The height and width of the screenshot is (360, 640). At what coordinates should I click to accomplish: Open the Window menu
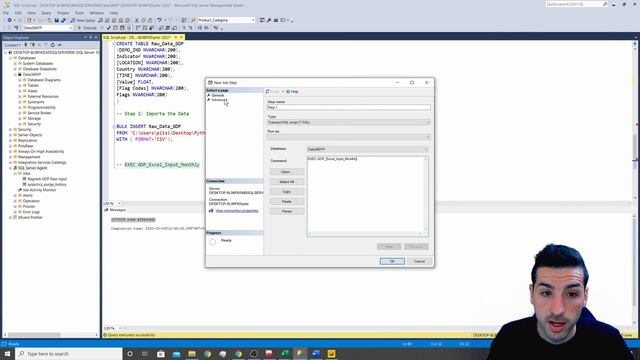tap(97, 13)
